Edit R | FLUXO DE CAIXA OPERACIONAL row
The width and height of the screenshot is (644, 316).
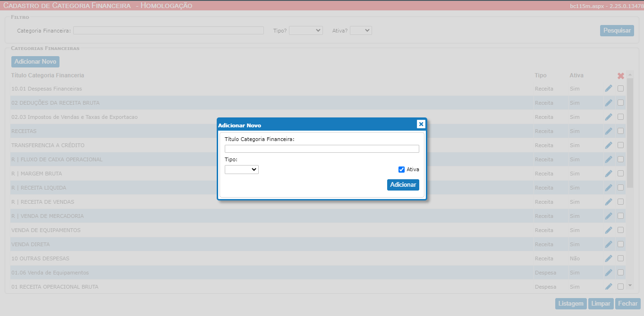[x=609, y=159]
